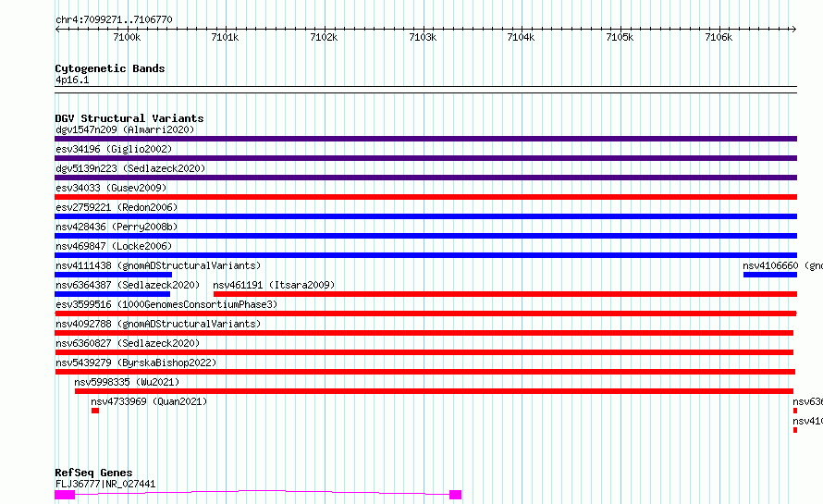Open the nsv461191 (Itsara2009) variant label
This screenshot has width=823, height=504.
(274, 285)
